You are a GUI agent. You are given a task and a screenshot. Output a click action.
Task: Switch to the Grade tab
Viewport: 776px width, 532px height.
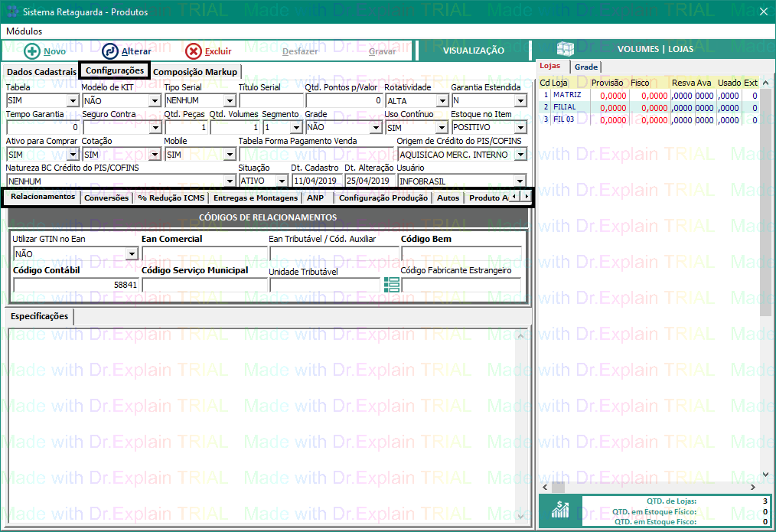point(586,67)
